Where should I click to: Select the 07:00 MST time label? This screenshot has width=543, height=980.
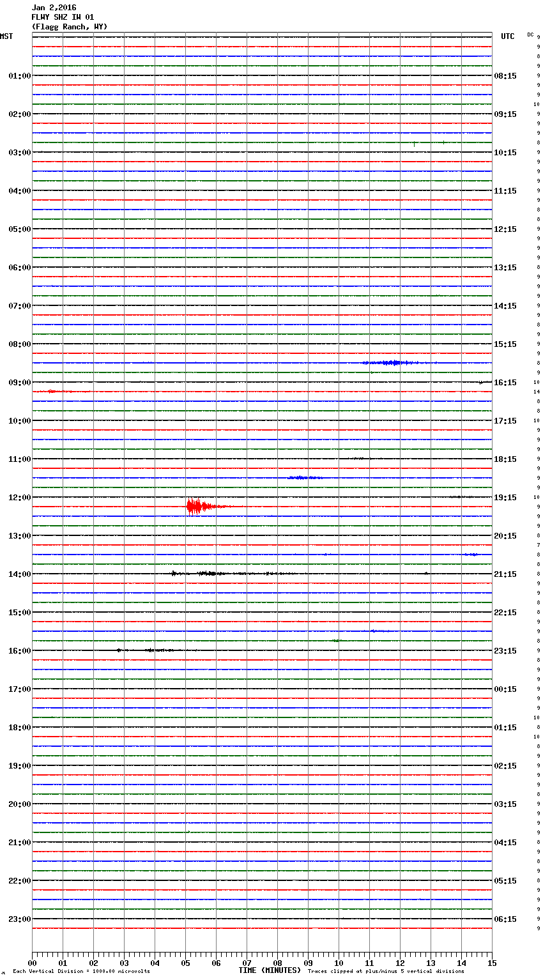tap(19, 306)
